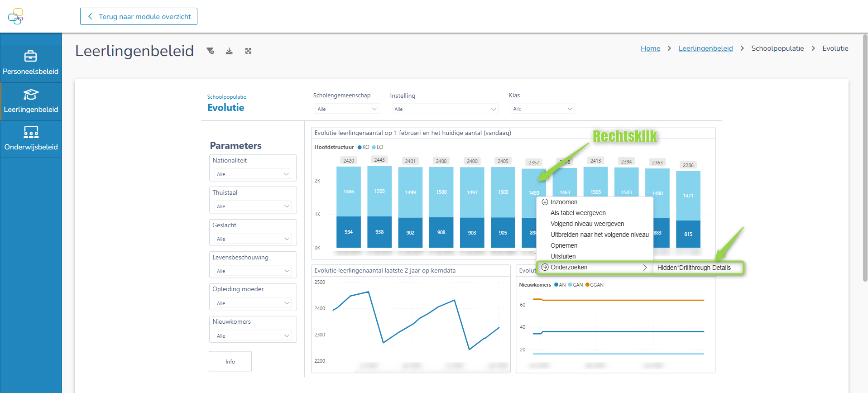Toggle the KO legend item
Screen dimensions: 868x393
(363, 147)
